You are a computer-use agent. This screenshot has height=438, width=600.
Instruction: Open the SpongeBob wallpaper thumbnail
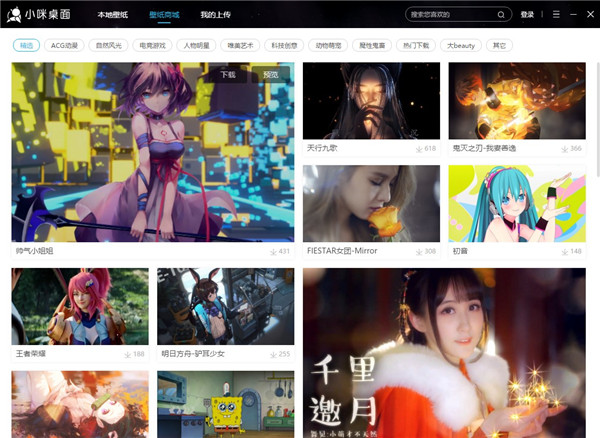(226, 404)
